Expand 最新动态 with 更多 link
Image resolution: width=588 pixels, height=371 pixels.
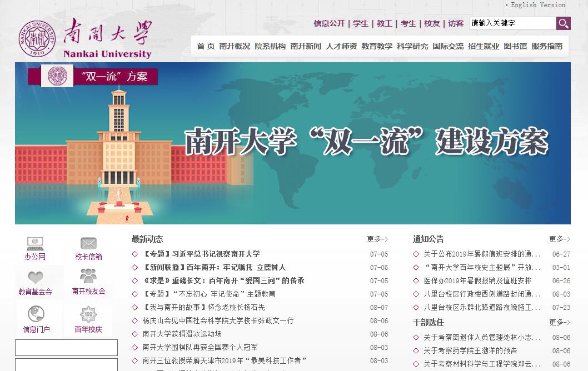(x=377, y=239)
